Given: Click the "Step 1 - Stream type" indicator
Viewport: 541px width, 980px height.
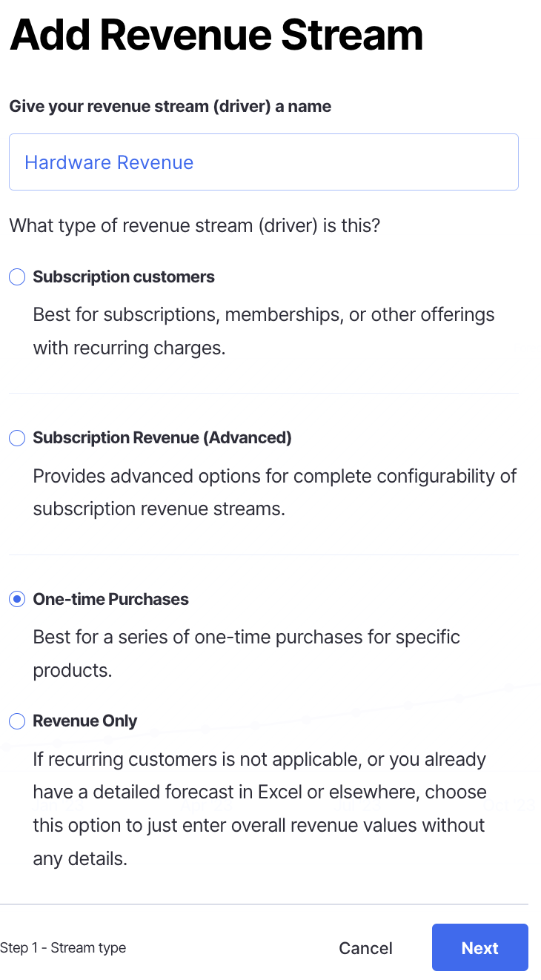Looking at the screenshot, I should pyautogui.click(x=63, y=948).
